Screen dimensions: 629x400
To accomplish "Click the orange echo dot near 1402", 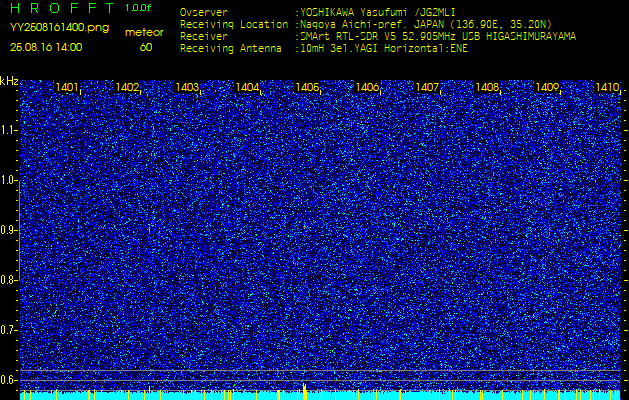I will tap(149, 229).
